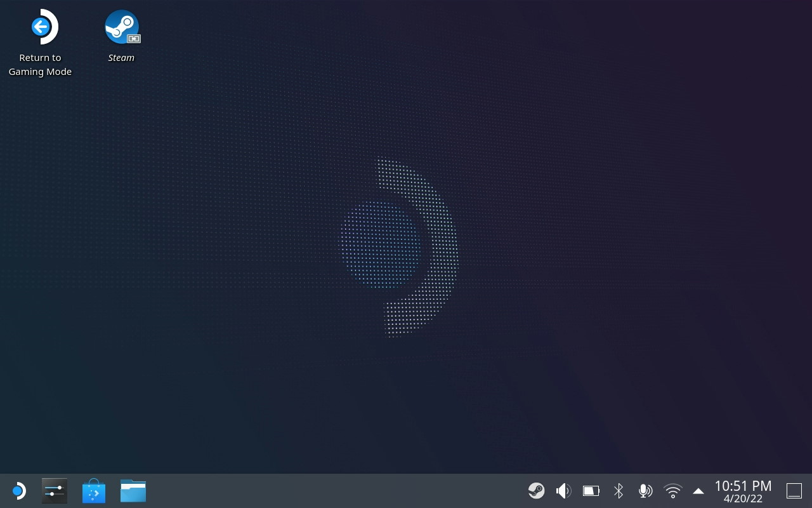Mute the microphone via the tray icon

tap(645, 491)
